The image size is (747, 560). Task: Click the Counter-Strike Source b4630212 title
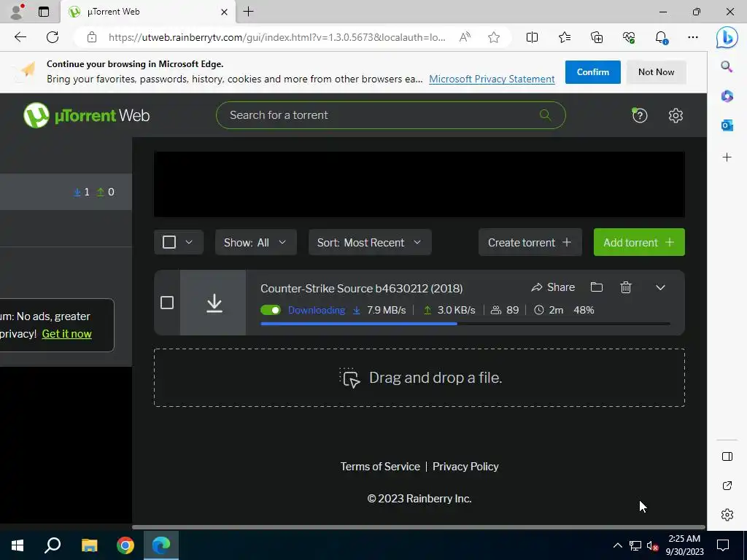click(x=362, y=289)
